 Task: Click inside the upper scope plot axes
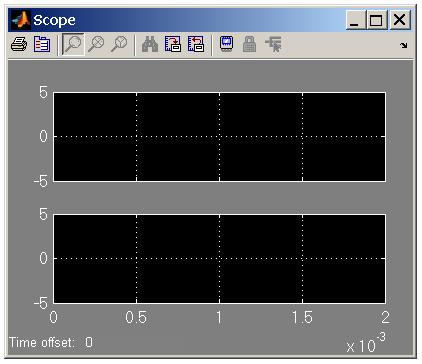219,137
